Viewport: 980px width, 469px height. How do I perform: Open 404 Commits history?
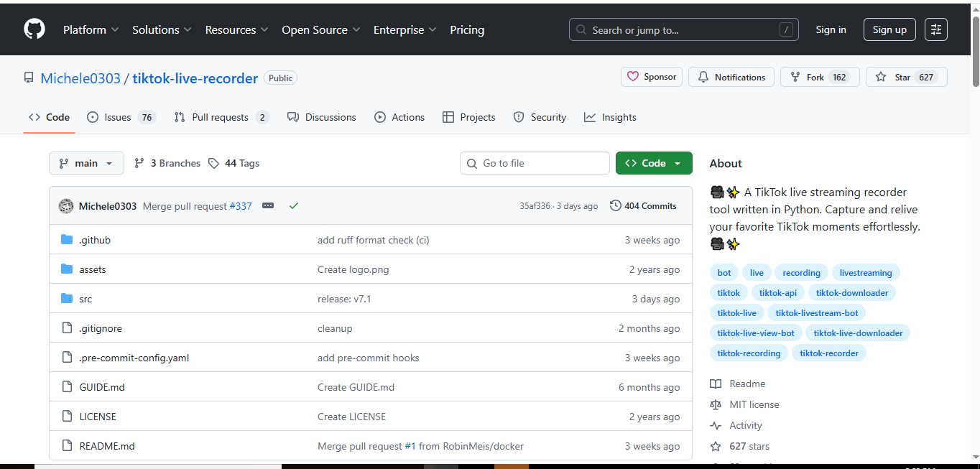pos(643,206)
